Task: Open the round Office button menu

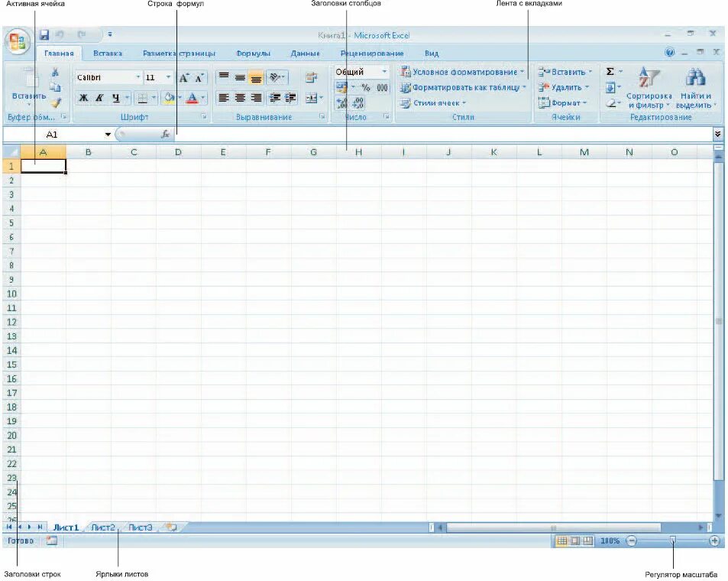Action: pos(18,41)
